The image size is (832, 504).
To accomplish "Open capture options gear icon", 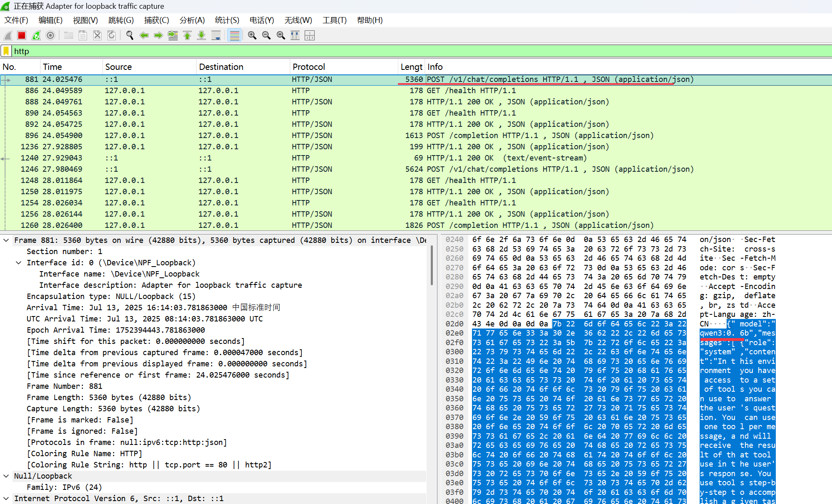I will click(x=50, y=36).
